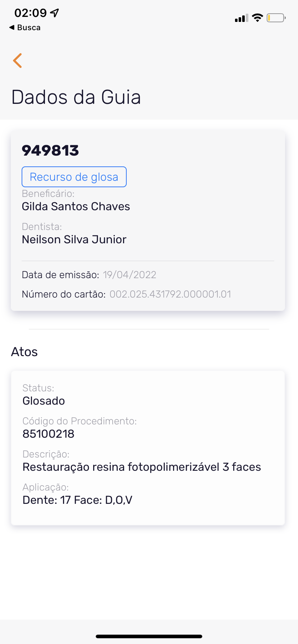Screen dimensions: 298x644
Task: Tap the guide number 949813
Action: pyautogui.click(x=50, y=151)
